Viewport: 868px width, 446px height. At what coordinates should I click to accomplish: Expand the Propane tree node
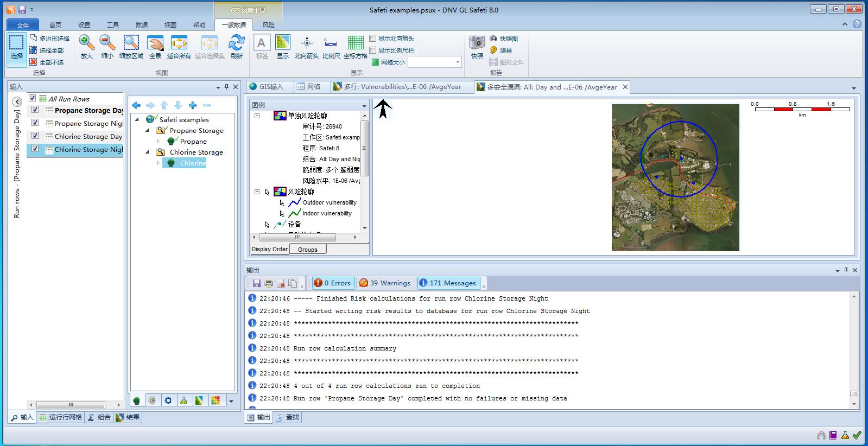159,141
